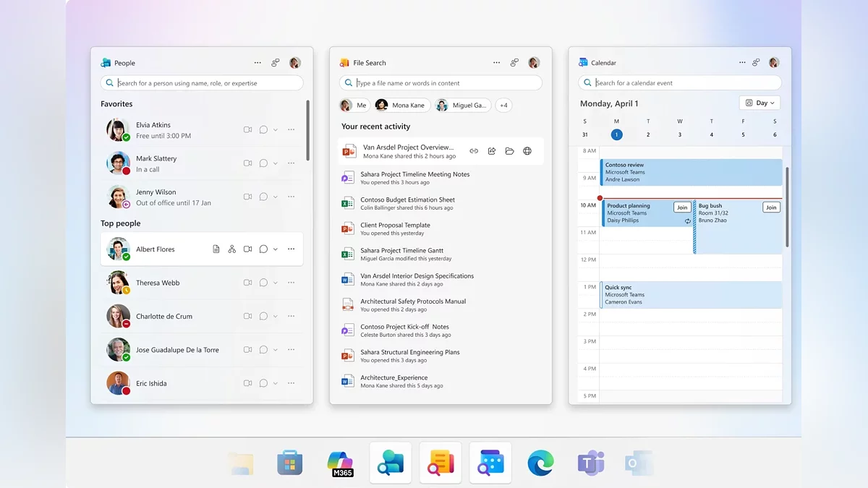The height and width of the screenshot is (488, 868).
Task: Toggle the Me file filter chip
Action: [x=354, y=106]
